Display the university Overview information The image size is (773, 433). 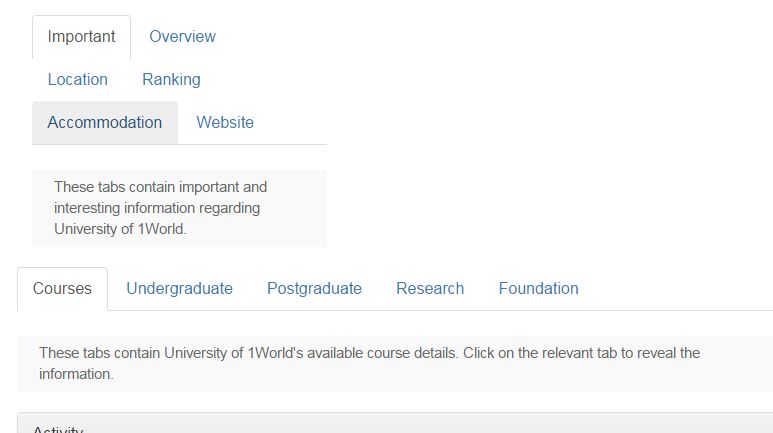tap(182, 37)
